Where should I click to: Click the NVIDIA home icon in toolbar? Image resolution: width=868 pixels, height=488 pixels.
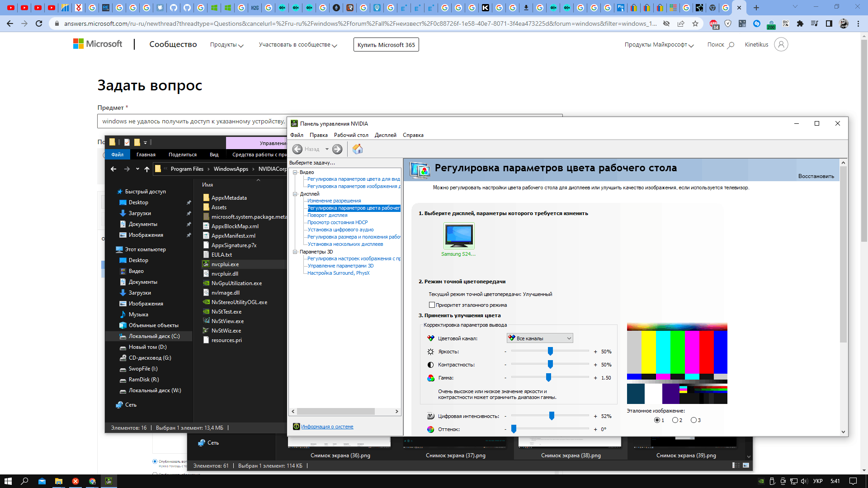[x=358, y=149]
